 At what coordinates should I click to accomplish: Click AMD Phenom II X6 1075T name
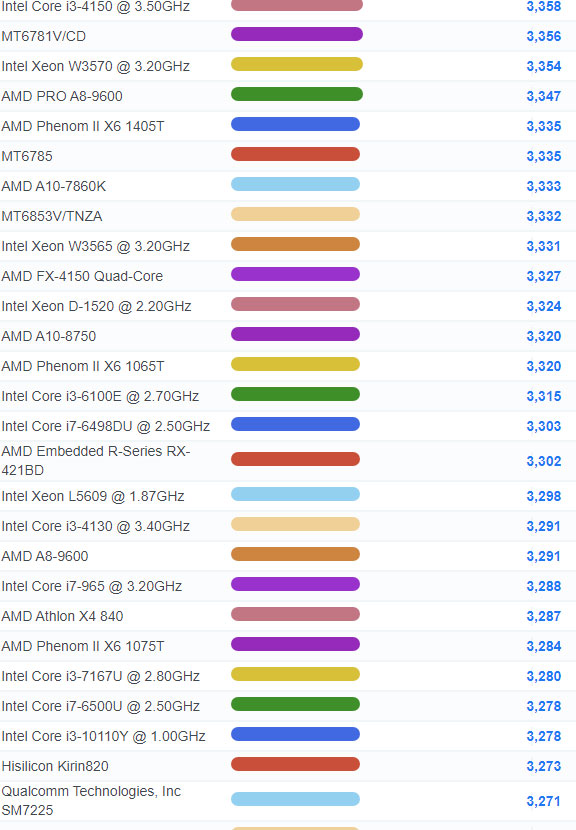(83, 646)
